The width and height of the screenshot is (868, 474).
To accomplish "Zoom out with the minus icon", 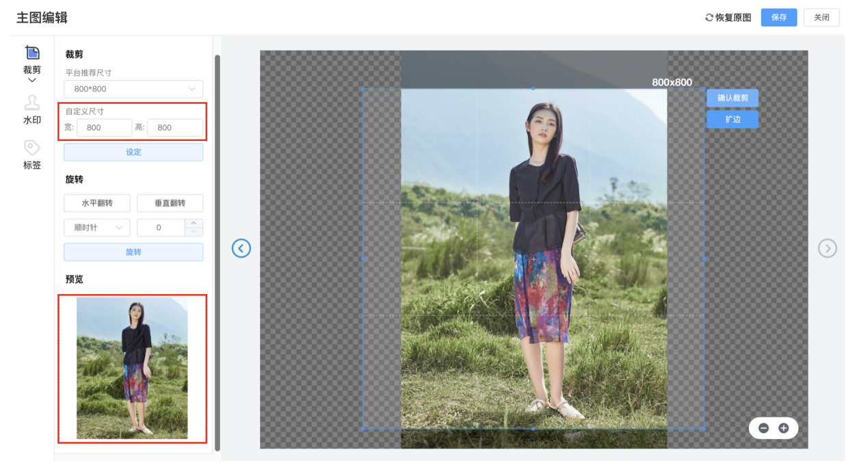I will click(763, 428).
